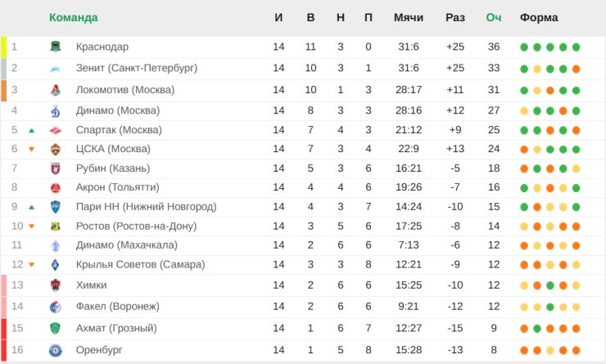Viewport: 606px width, 364px height.
Task: Click the orange down arrow beside ЦСКА
Action: point(31,149)
